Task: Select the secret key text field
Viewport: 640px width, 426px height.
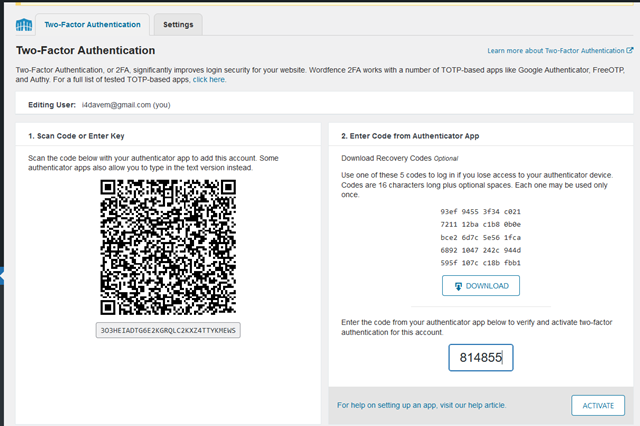Action: click(168, 331)
